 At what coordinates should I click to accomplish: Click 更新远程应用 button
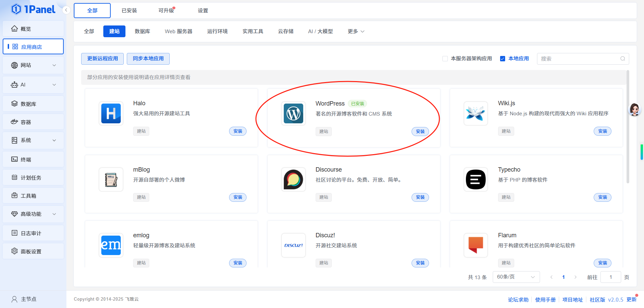click(x=103, y=59)
